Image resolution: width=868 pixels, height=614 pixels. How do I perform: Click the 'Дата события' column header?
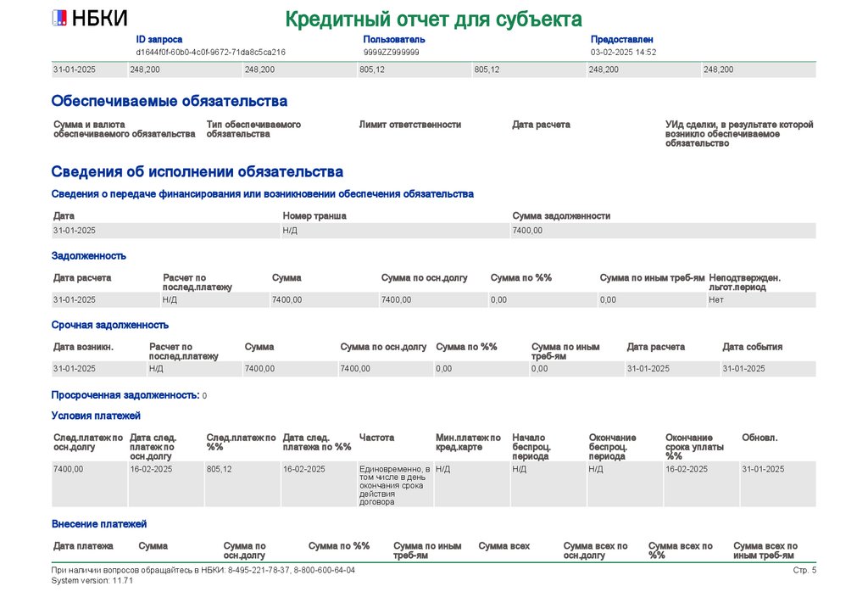(x=753, y=347)
